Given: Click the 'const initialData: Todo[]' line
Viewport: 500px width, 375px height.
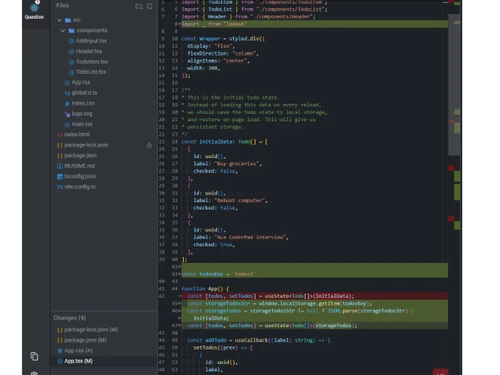Looking at the screenshot, I should 224,142.
